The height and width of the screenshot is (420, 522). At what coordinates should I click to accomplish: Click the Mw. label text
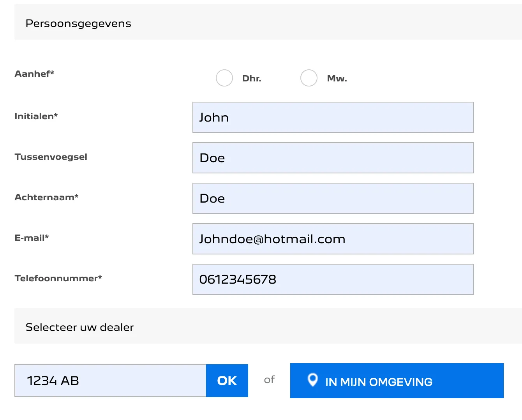337,78
